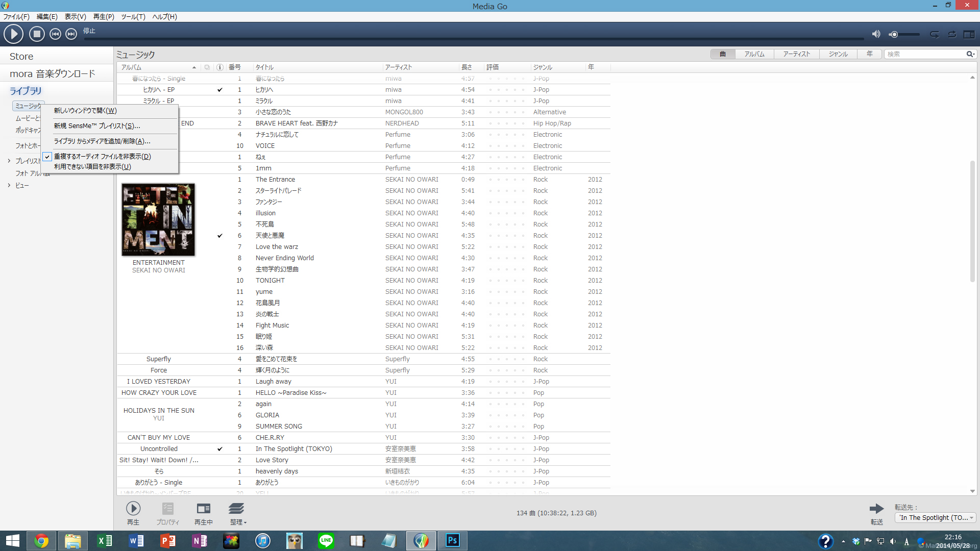Open the 整理 organize dropdown
Viewport: 980px width, 551px height.
238,513
